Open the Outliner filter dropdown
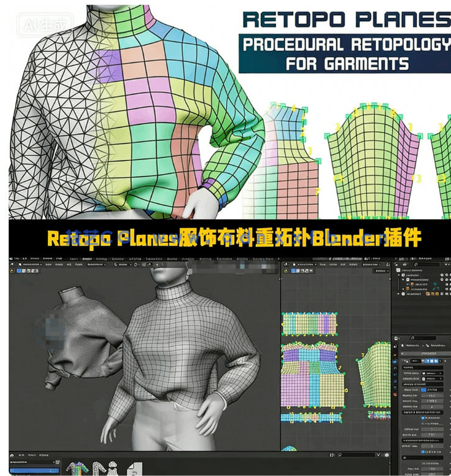The width and height of the screenshot is (451, 476). [447, 265]
